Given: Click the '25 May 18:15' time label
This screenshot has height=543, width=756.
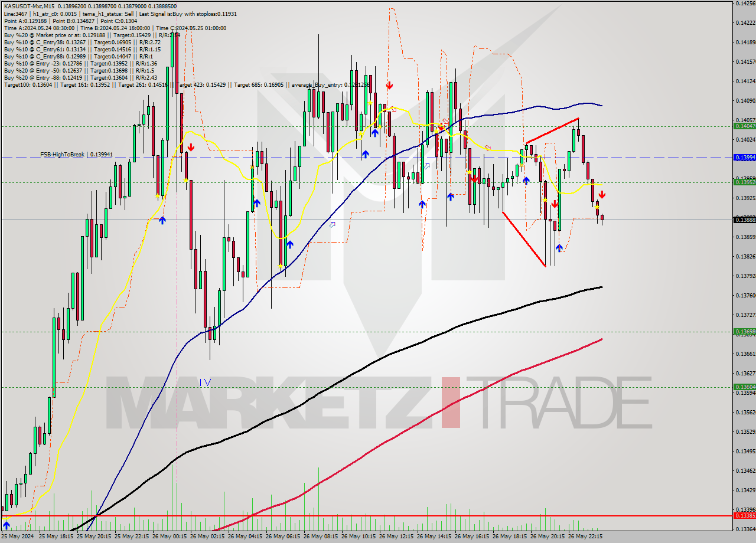Looking at the screenshot, I should pos(56,537).
